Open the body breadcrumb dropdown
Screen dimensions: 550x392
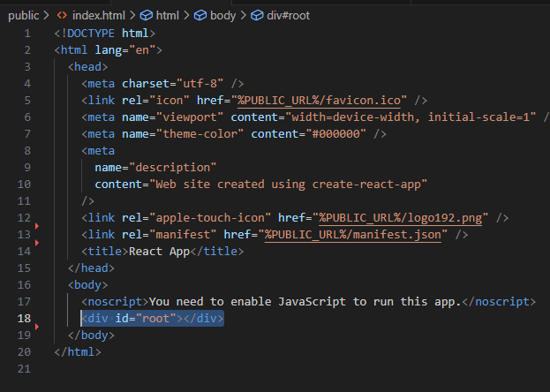(222, 15)
